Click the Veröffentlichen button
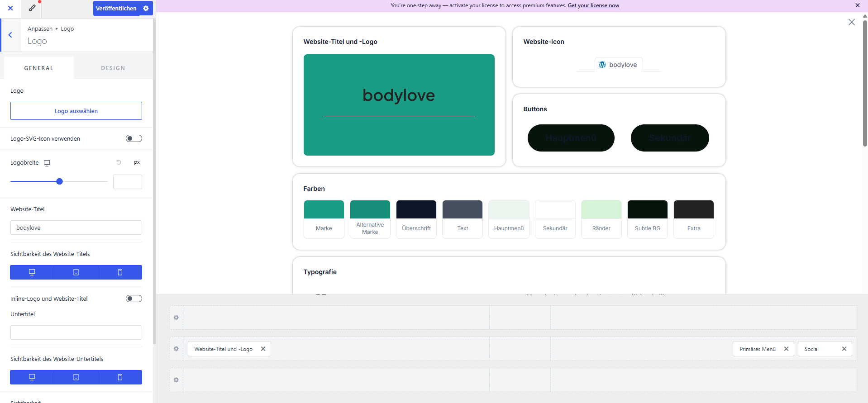 (116, 8)
